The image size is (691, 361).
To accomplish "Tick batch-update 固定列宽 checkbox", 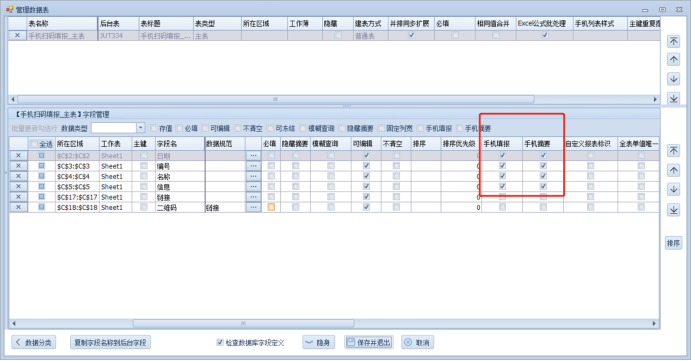I will 381,128.
